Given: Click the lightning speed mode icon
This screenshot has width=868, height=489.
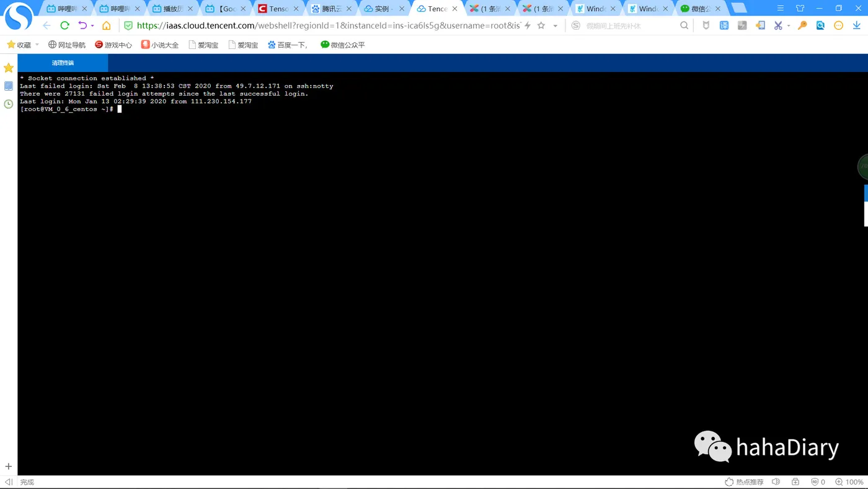Looking at the screenshot, I should (x=528, y=25).
